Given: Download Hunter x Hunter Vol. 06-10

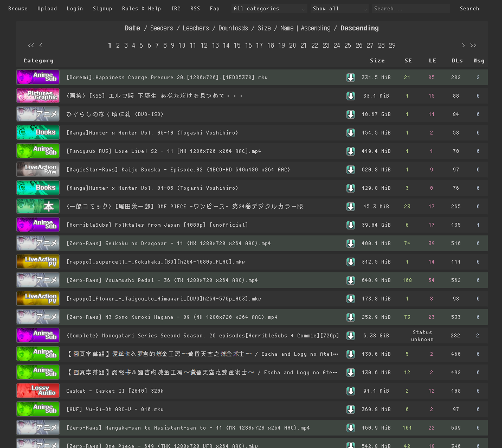Looking at the screenshot, I should (351, 133).
